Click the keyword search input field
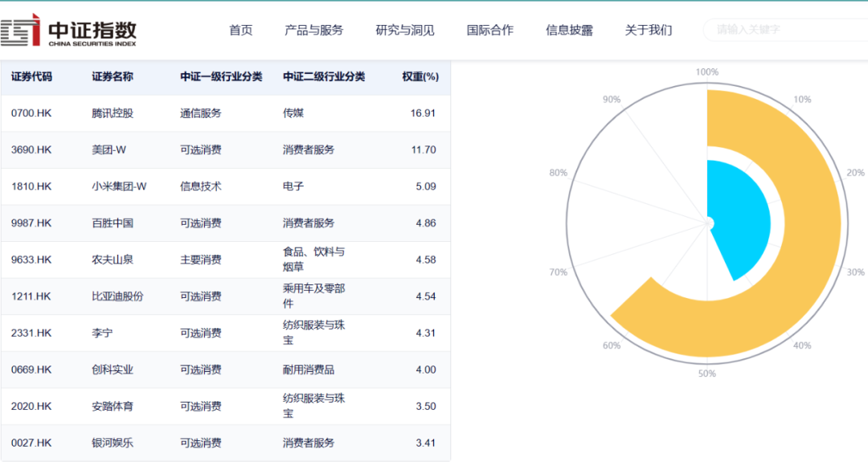The image size is (868, 462). pos(784,31)
